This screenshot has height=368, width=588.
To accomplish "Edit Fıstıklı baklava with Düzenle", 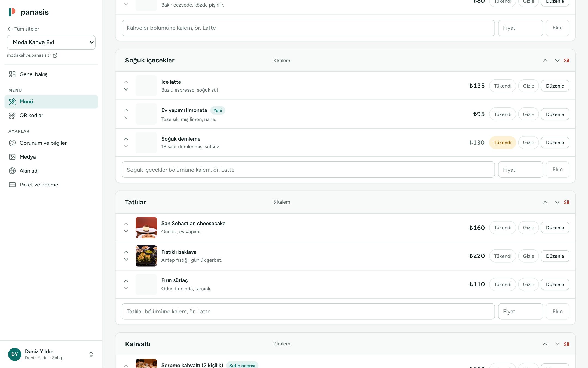I will point(555,256).
